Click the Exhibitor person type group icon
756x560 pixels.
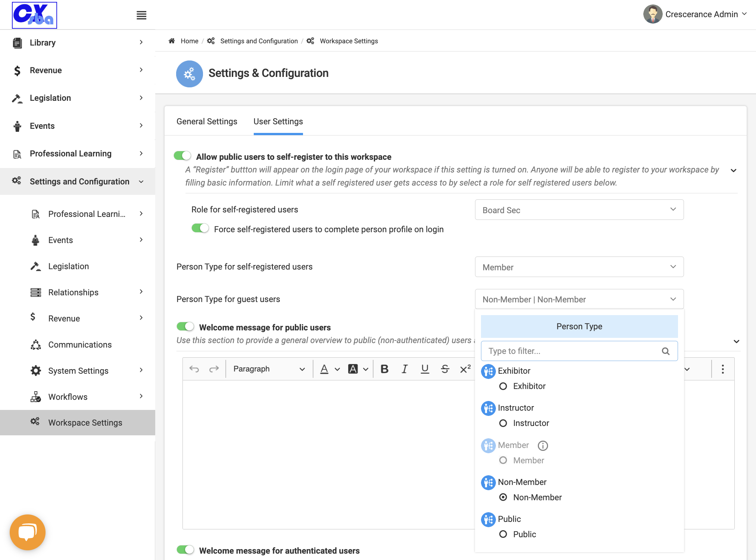[488, 371]
